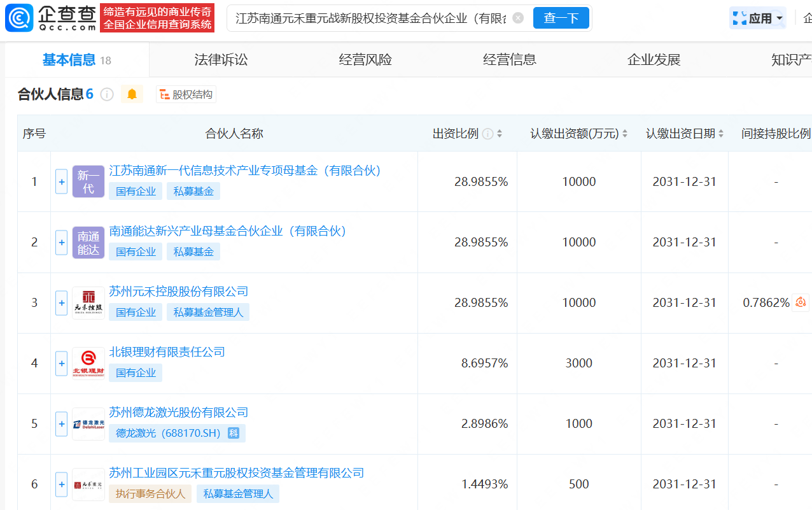Image resolution: width=812 pixels, height=510 pixels.
Task: Click the 查一下 search button
Action: [x=561, y=18]
